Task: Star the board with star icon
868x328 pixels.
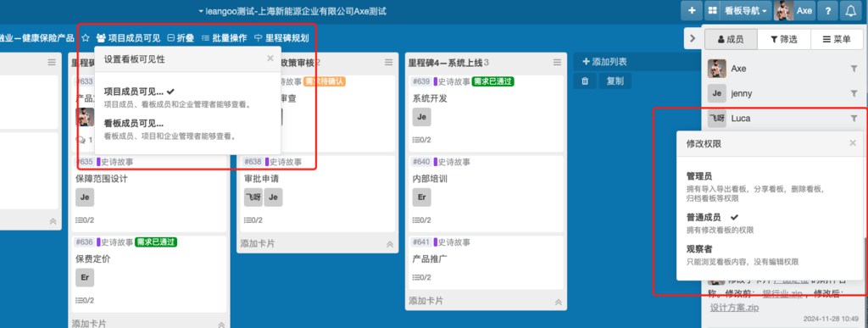Action: click(x=86, y=38)
